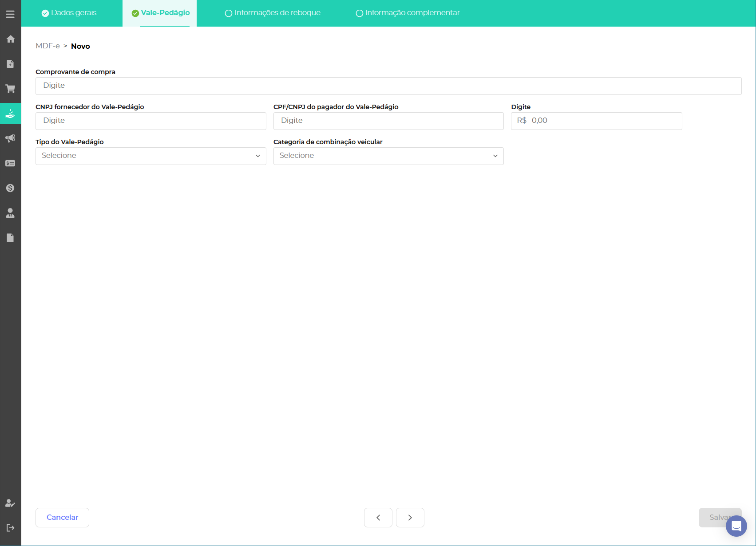756x546 pixels.
Task: Click the logout icon at sidebar bottom
Action: (x=10, y=528)
